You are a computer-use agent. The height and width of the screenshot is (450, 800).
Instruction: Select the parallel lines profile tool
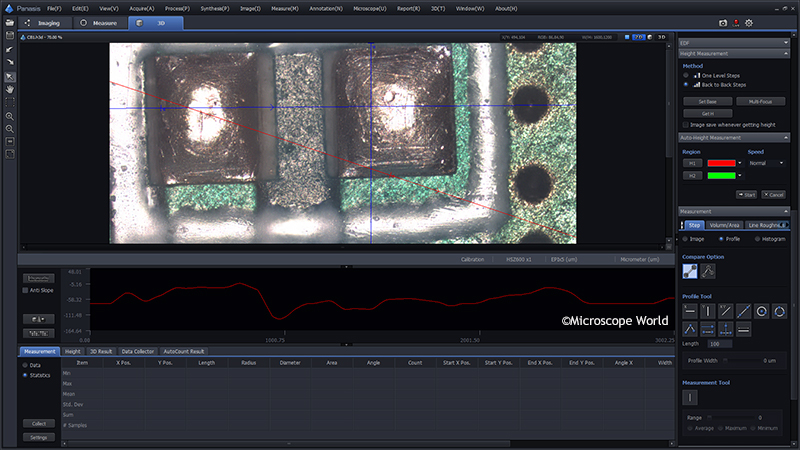(x=708, y=330)
